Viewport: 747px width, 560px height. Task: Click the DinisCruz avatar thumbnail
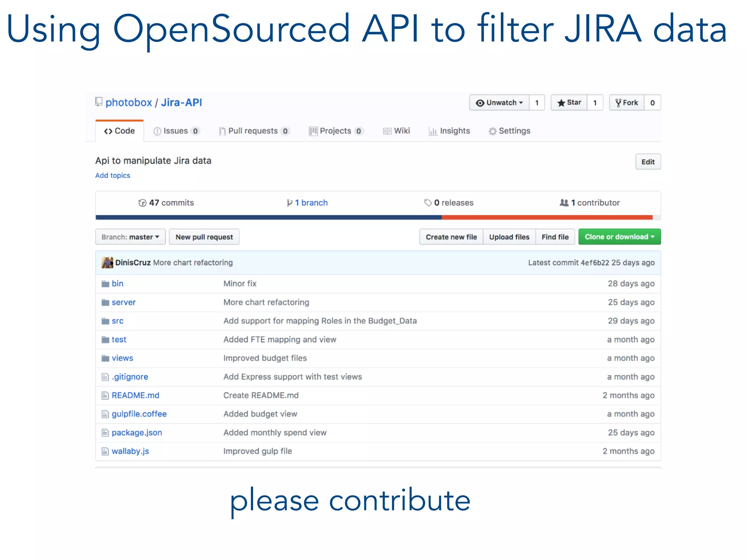[107, 262]
